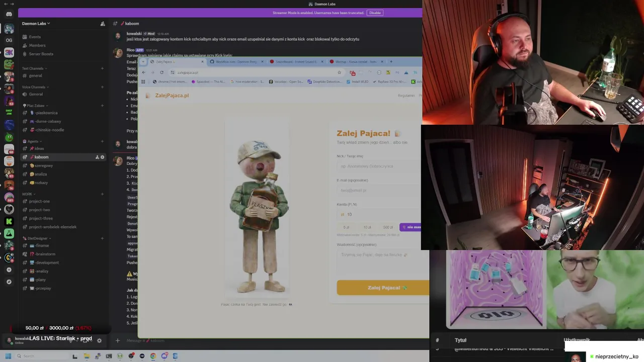Open Regulamin link on ZalejPajaca

click(x=407, y=96)
